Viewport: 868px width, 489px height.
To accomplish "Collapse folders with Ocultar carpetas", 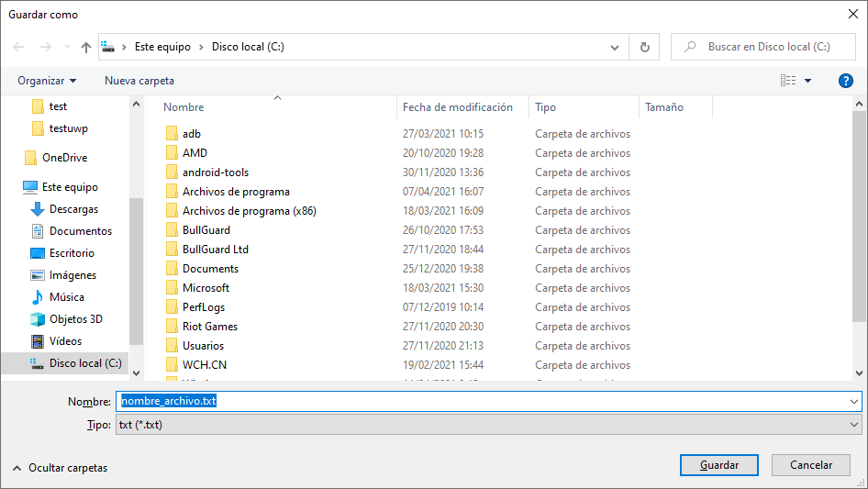I will [x=60, y=468].
